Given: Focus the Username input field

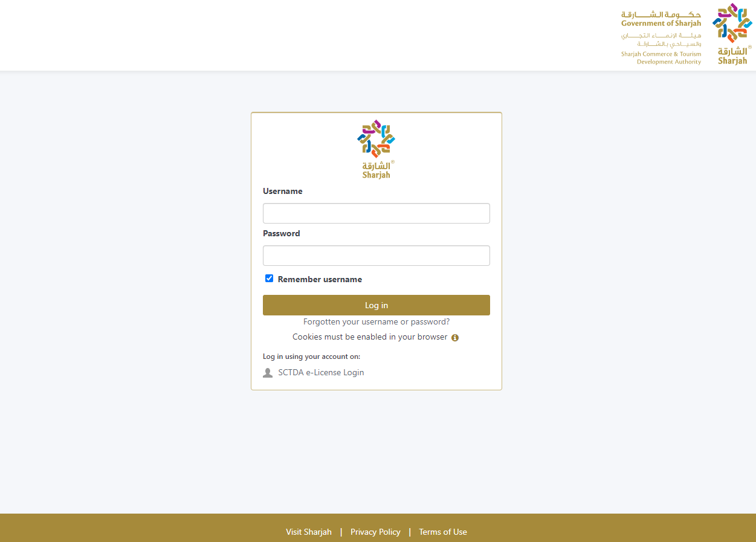Looking at the screenshot, I should point(376,213).
